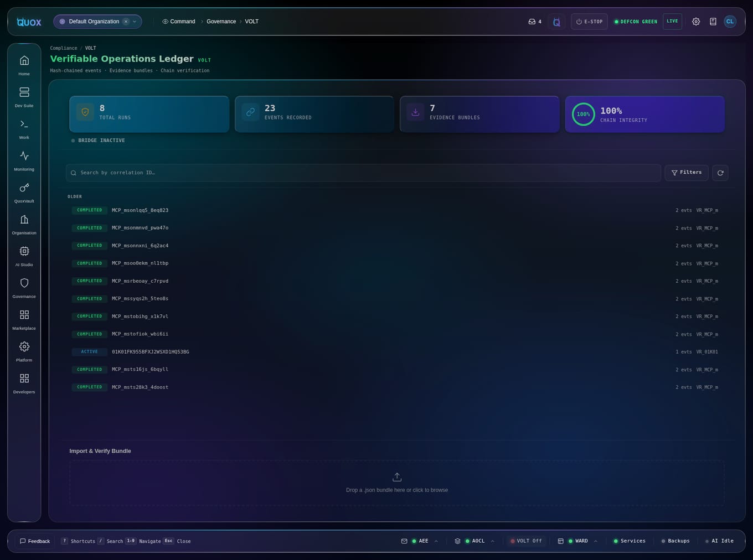Open run MCP_msonlqq5_8eq823
The height and width of the screenshot is (560, 753).
(x=397, y=210)
